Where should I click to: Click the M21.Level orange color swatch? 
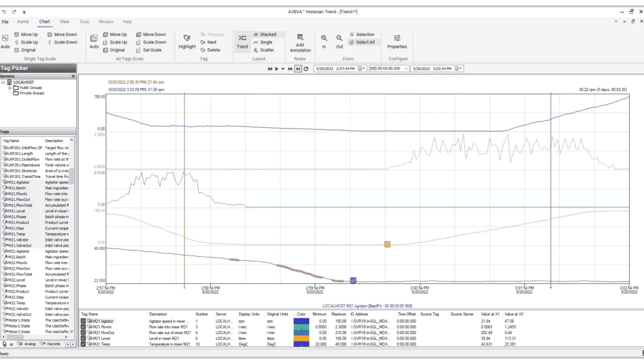[301, 338]
